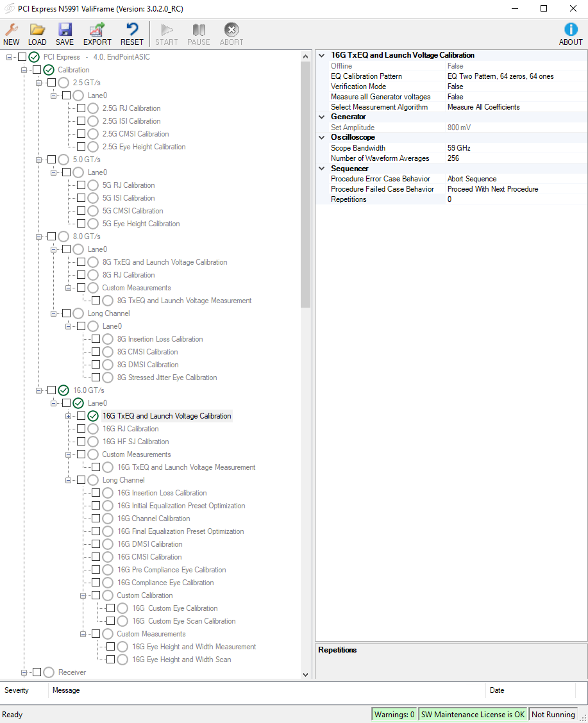Click the START play icon

click(x=167, y=29)
